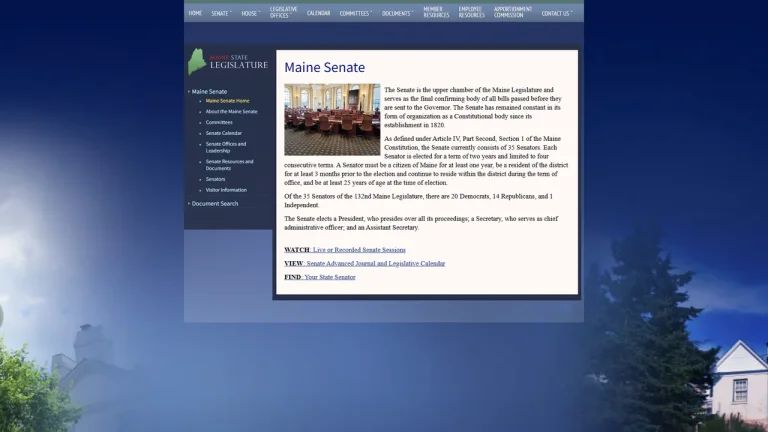This screenshot has width=768, height=432.
Task: Click the Senate chamber photo
Action: (x=332, y=120)
